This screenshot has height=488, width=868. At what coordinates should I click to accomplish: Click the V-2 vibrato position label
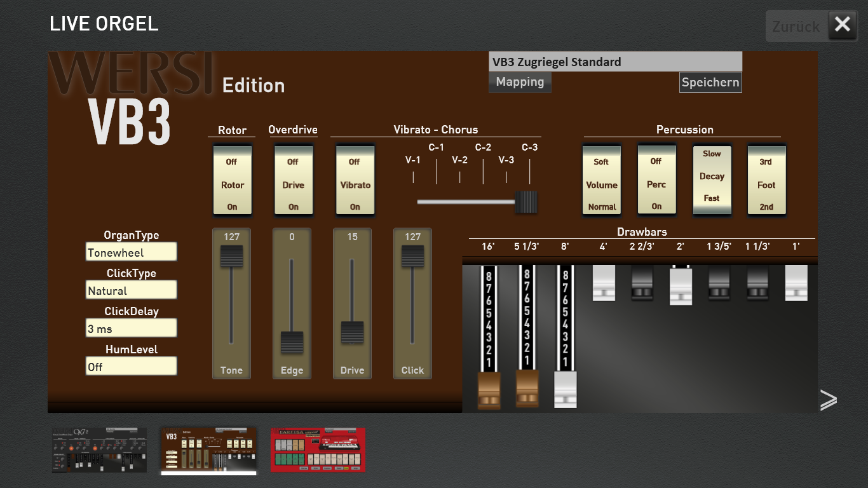pyautogui.click(x=460, y=160)
